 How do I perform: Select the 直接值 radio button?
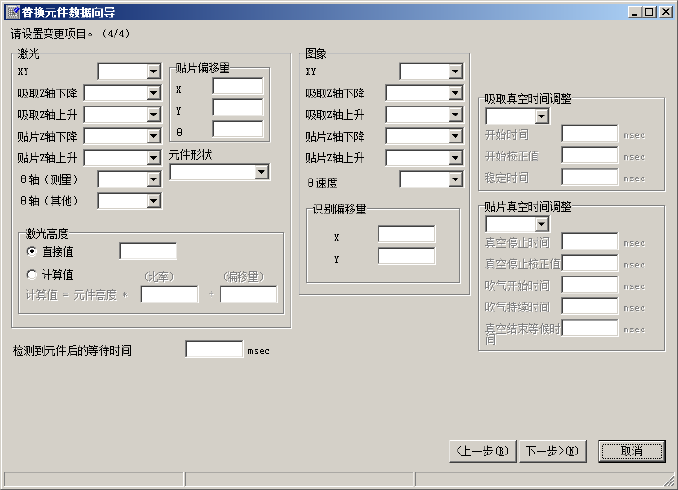click(x=32, y=251)
